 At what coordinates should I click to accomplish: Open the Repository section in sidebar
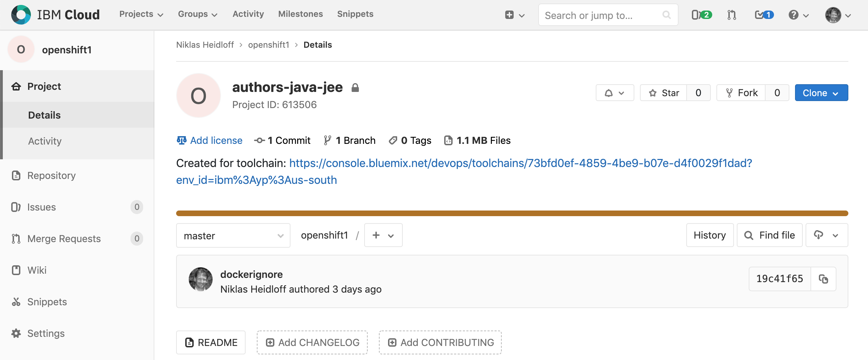[x=51, y=175]
